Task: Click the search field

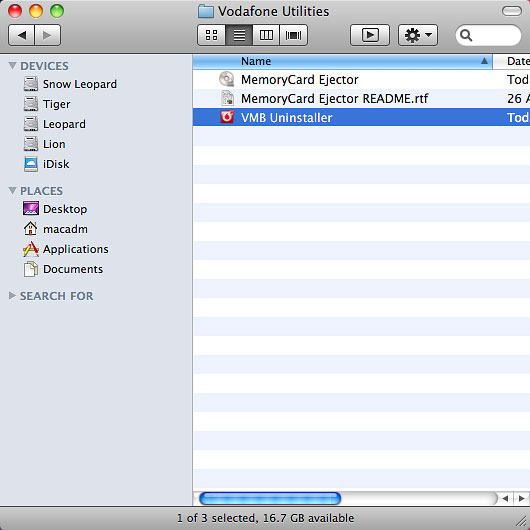Action: pyautogui.click(x=488, y=35)
